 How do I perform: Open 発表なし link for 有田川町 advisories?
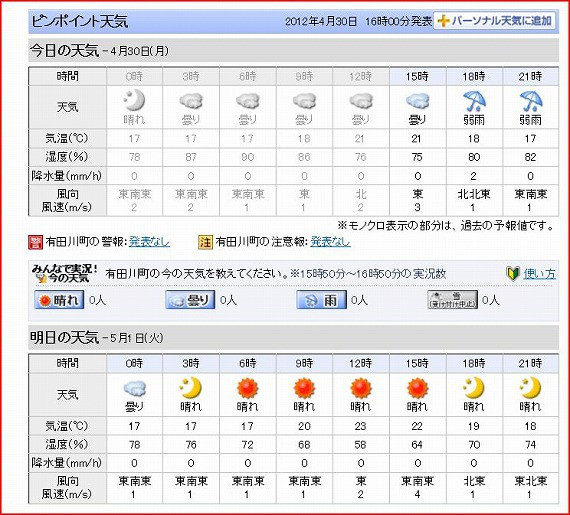point(330,242)
